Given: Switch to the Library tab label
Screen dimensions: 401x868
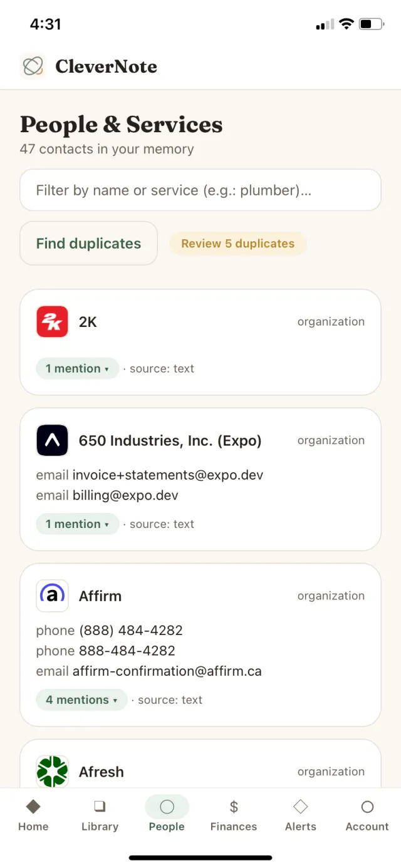Looking at the screenshot, I should tap(100, 827).
